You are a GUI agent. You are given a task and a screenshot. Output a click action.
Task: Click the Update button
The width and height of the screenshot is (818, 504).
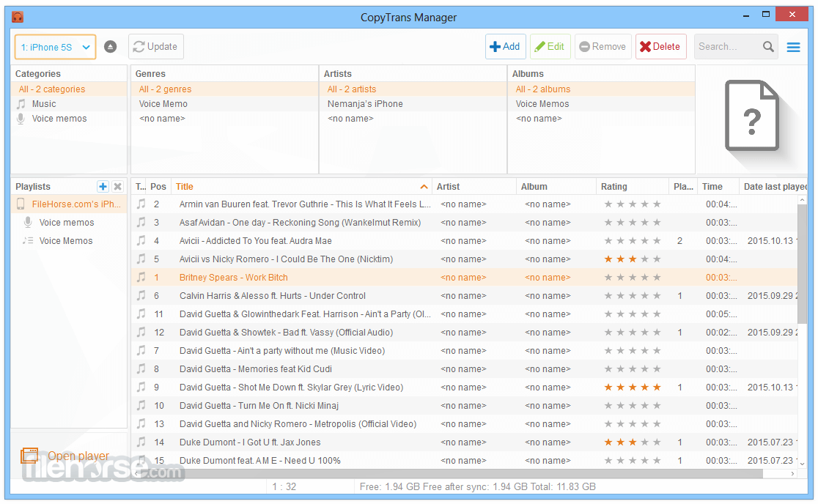coord(155,47)
